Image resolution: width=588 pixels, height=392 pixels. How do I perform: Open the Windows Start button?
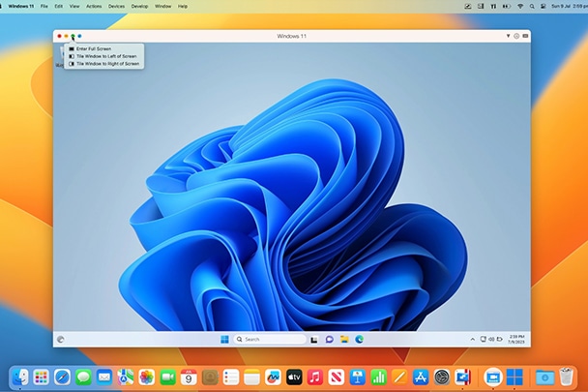(x=224, y=340)
